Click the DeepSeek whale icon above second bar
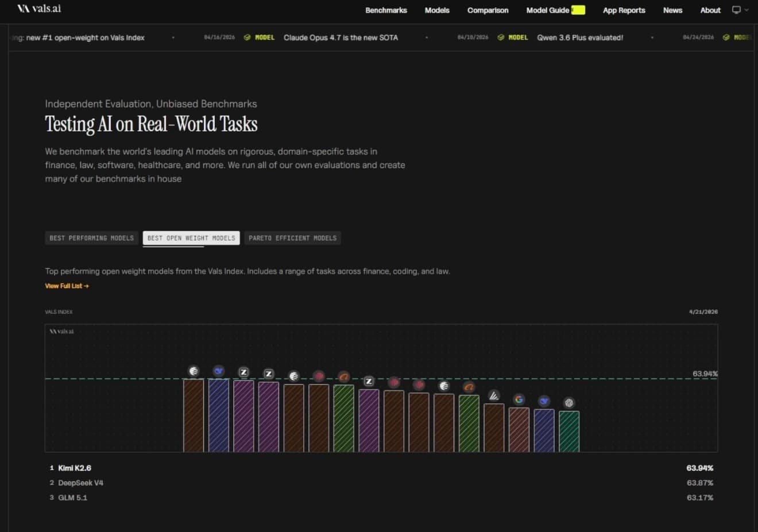Image resolution: width=758 pixels, height=532 pixels. (218, 371)
